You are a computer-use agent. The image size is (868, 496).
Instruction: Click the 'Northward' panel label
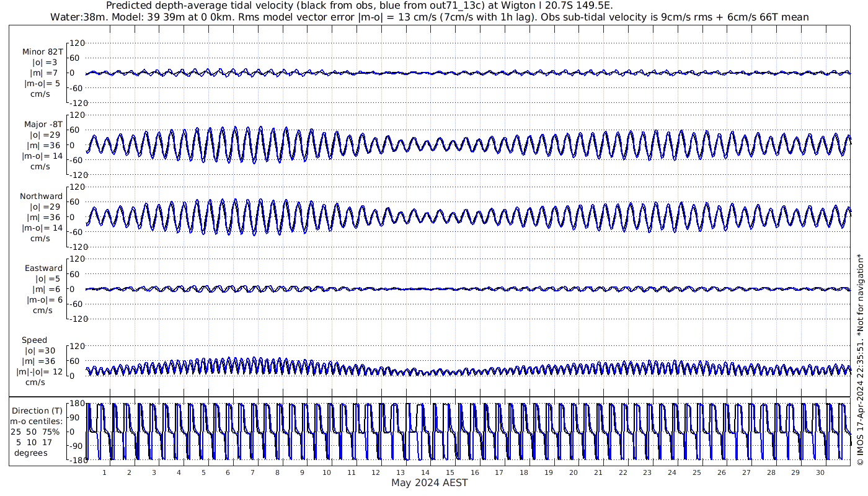pos(42,196)
